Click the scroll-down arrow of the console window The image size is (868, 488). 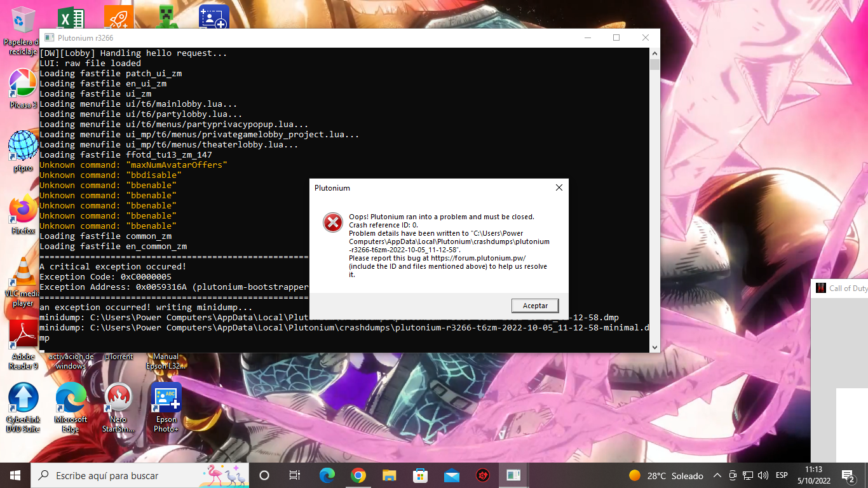tap(654, 347)
